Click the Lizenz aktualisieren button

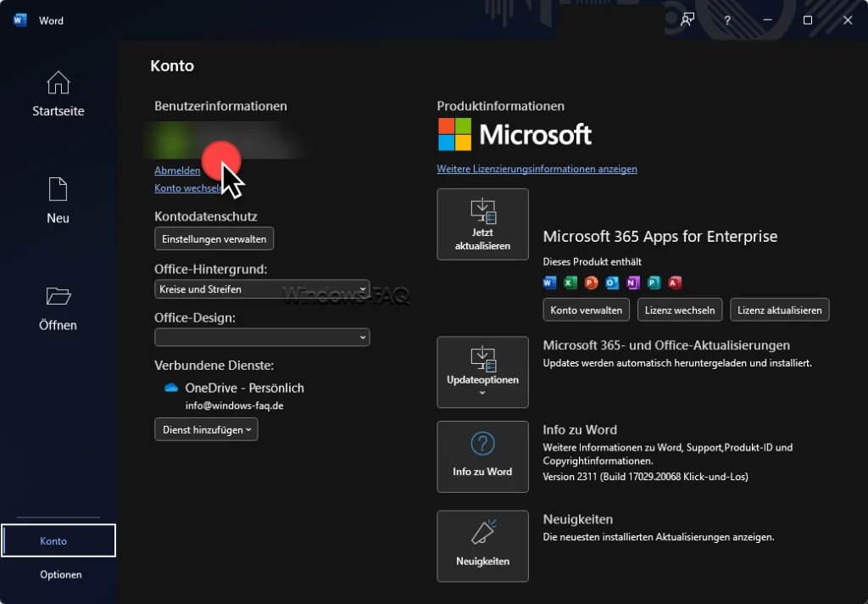click(x=780, y=310)
